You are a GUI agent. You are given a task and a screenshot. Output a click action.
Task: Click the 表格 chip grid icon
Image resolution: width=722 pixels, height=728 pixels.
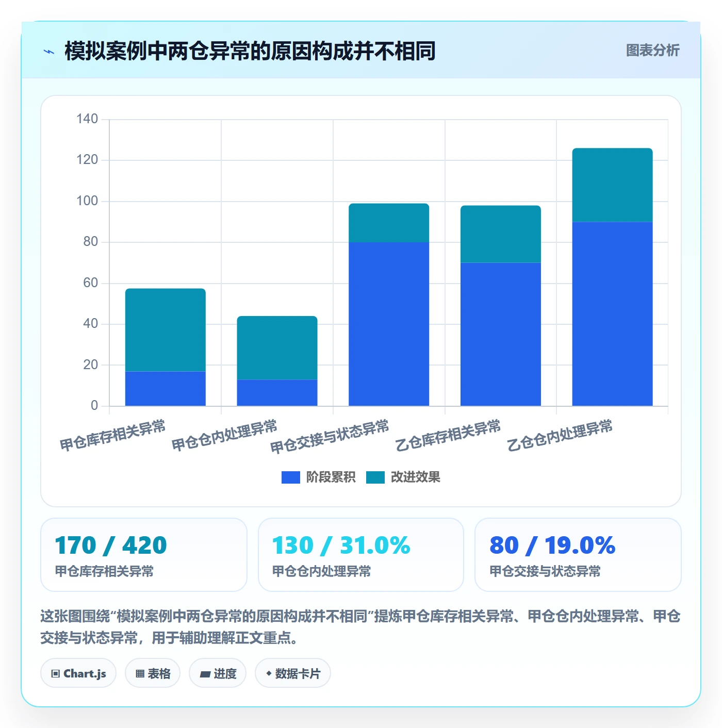pos(140,673)
